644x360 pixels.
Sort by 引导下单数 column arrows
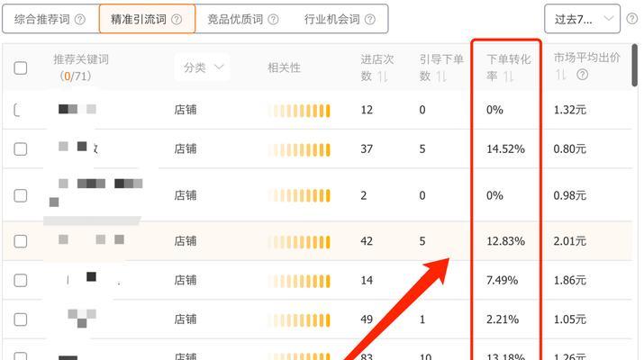point(441,76)
